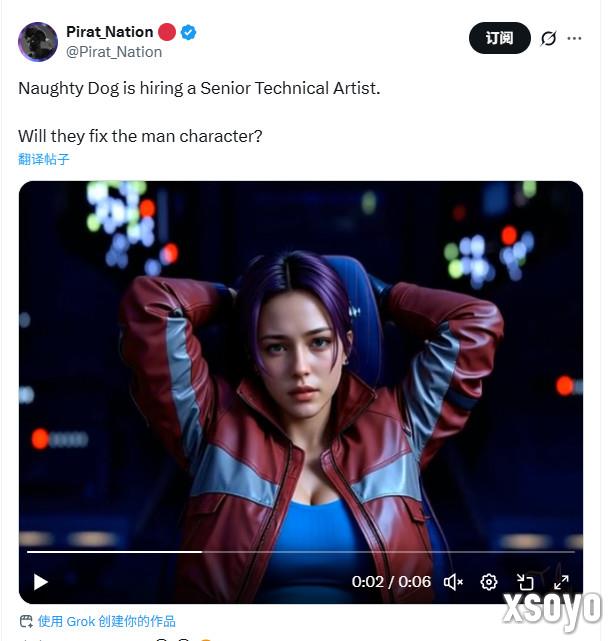This screenshot has height=641, width=616.
Task: Click the 订阅 subscribe button
Action: 499,39
